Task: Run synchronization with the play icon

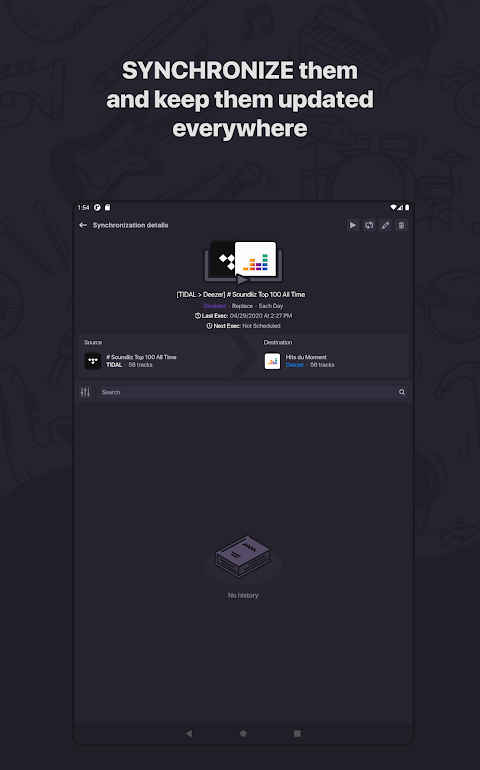Action: point(353,225)
